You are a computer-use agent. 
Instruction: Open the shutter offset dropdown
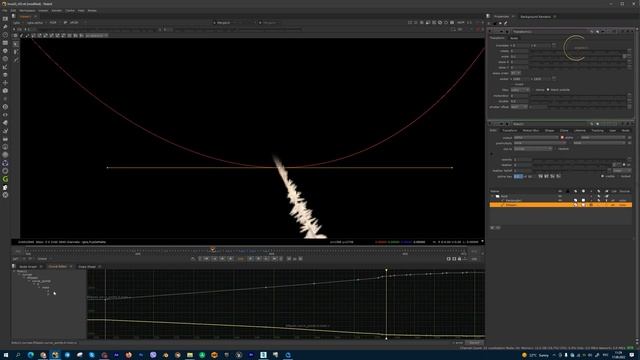pyautogui.click(x=519, y=107)
